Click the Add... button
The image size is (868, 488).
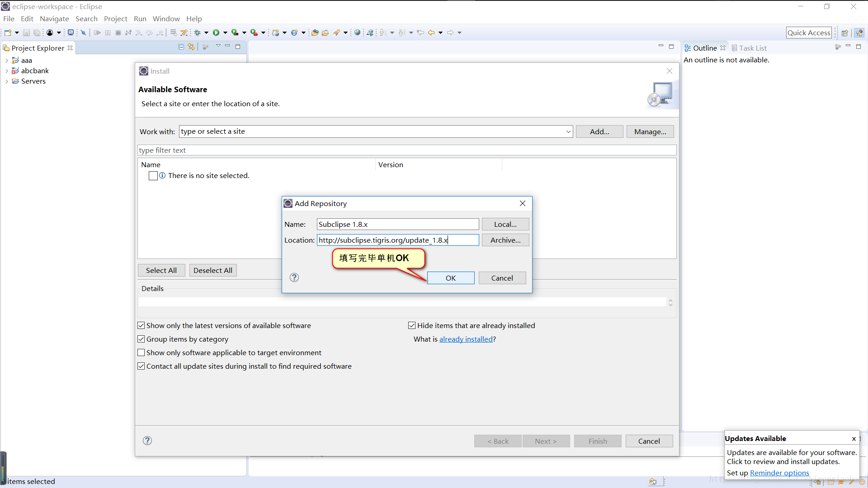click(x=599, y=131)
